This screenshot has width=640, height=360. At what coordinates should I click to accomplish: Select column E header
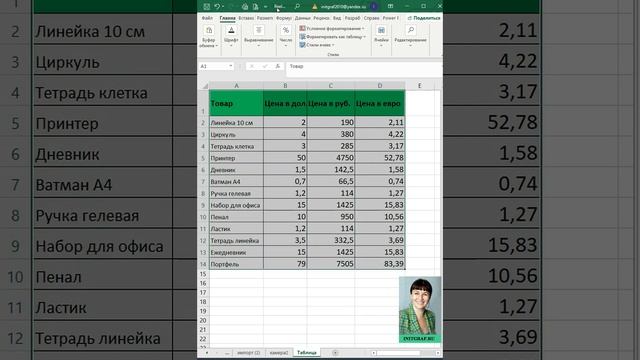pyautogui.click(x=419, y=86)
